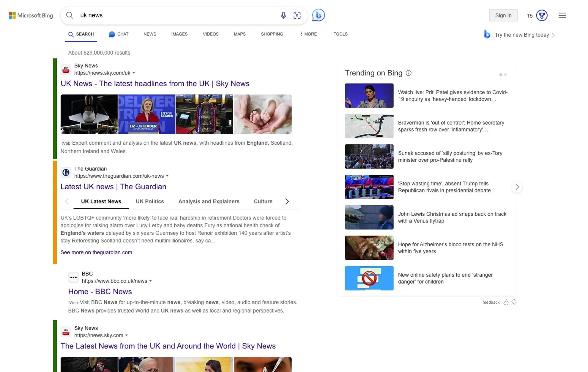Viewport: 588px width, 372px height.
Task: Expand dropdown arrow next to news.sky.com/uk
Action: [134, 73]
